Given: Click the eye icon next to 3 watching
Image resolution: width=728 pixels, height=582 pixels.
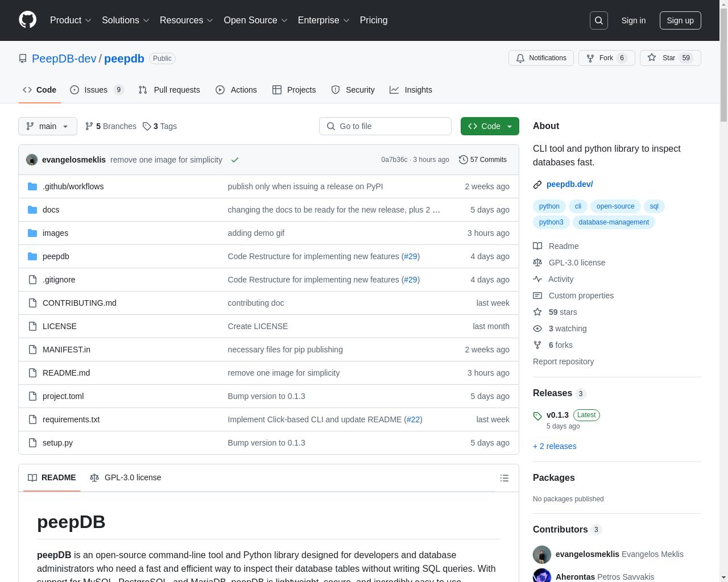Looking at the screenshot, I should point(537,329).
